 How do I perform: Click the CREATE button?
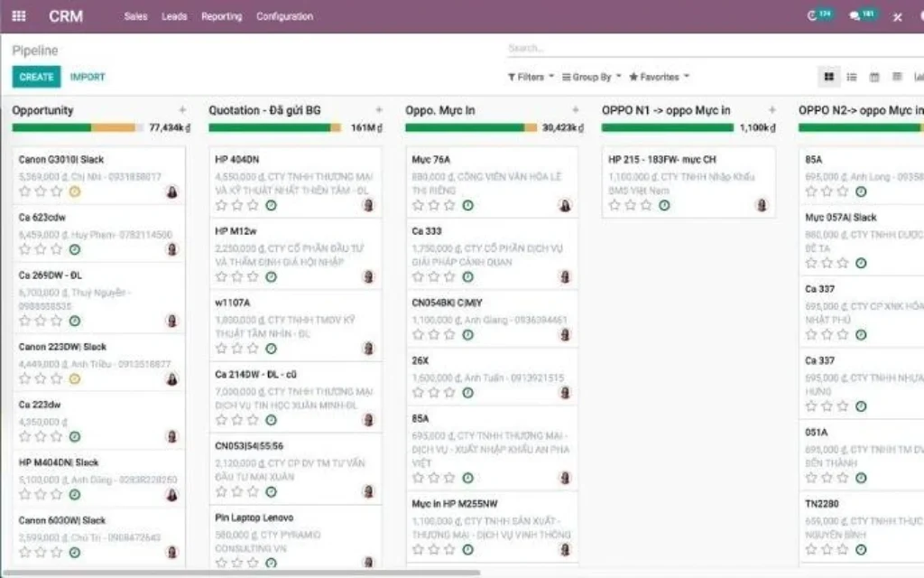click(x=36, y=77)
